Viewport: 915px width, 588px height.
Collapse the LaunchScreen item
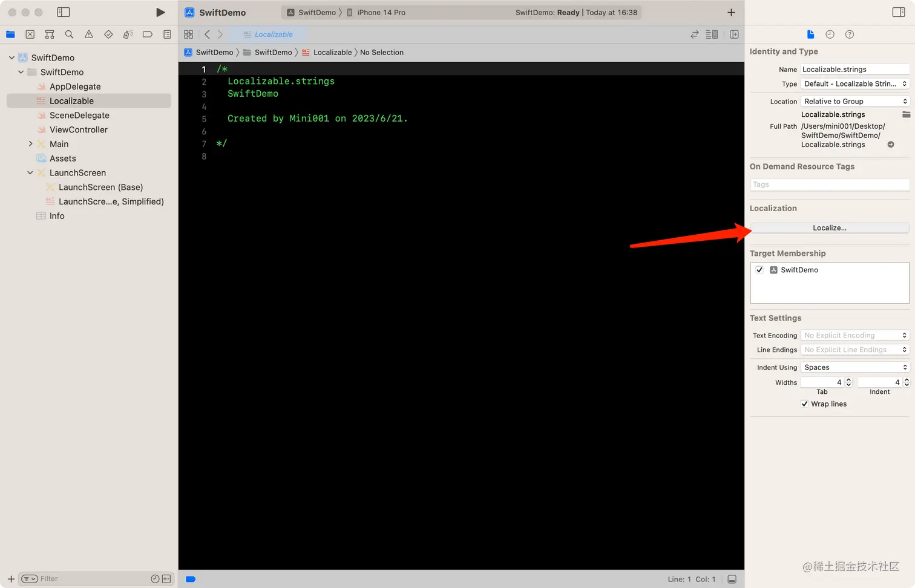(30, 172)
